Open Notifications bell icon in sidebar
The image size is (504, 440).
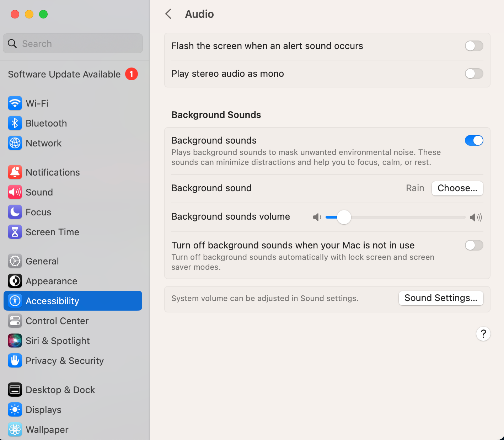pos(15,172)
